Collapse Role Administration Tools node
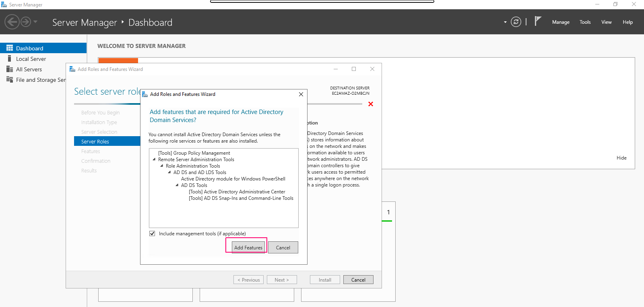The width and height of the screenshot is (644, 307). (x=162, y=166)
